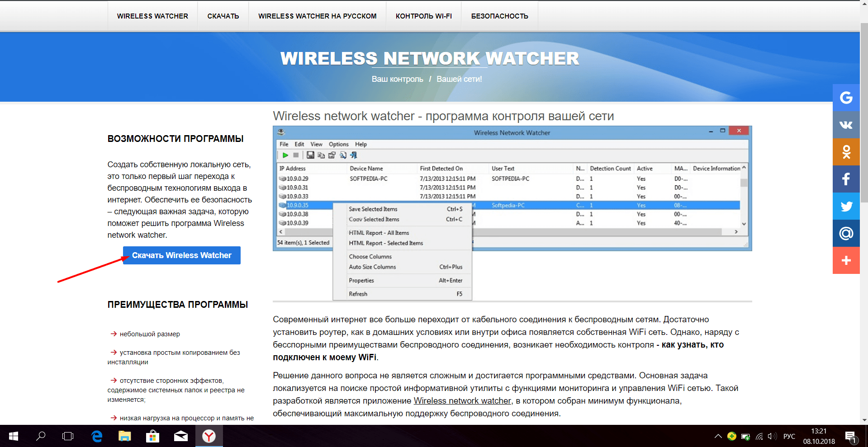Open Options menu in the app screenshot
This screenshot has width=868, height=447.
tap(338, 144)
